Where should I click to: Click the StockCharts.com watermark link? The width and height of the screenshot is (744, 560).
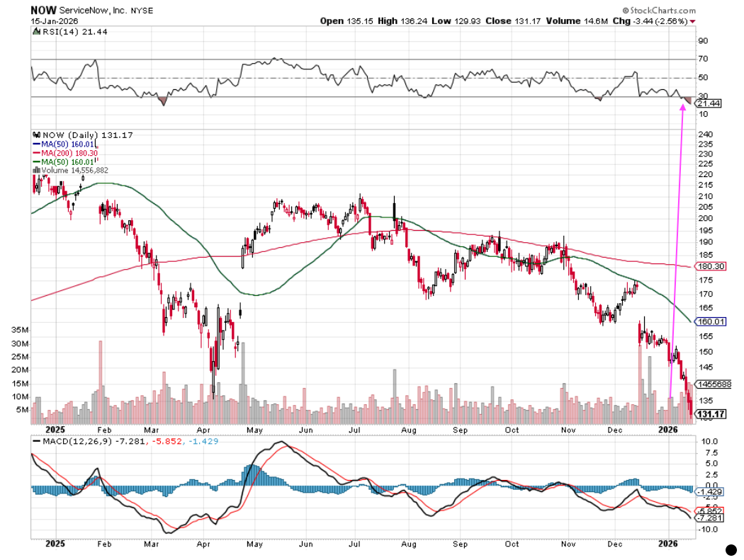663,11
